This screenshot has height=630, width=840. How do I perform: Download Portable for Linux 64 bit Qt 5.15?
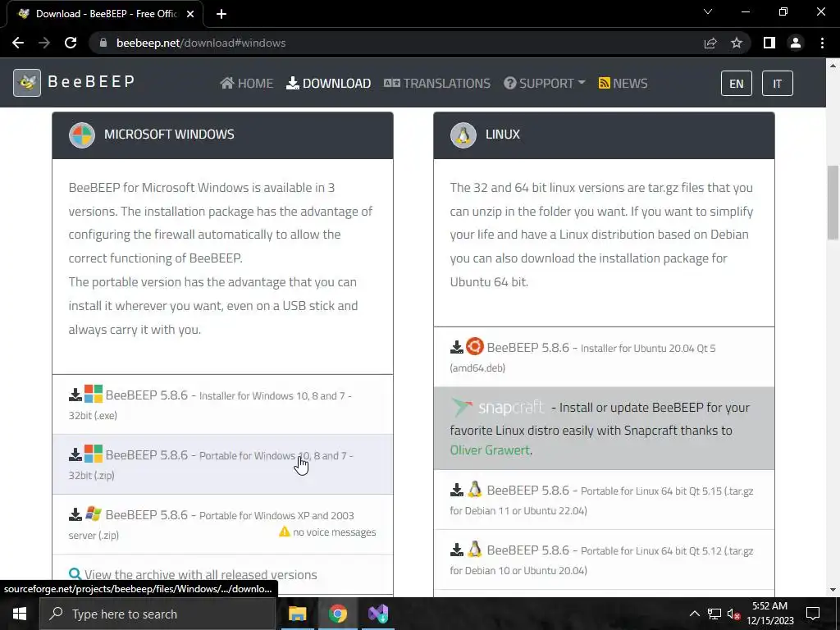click(x=604, y=500)
